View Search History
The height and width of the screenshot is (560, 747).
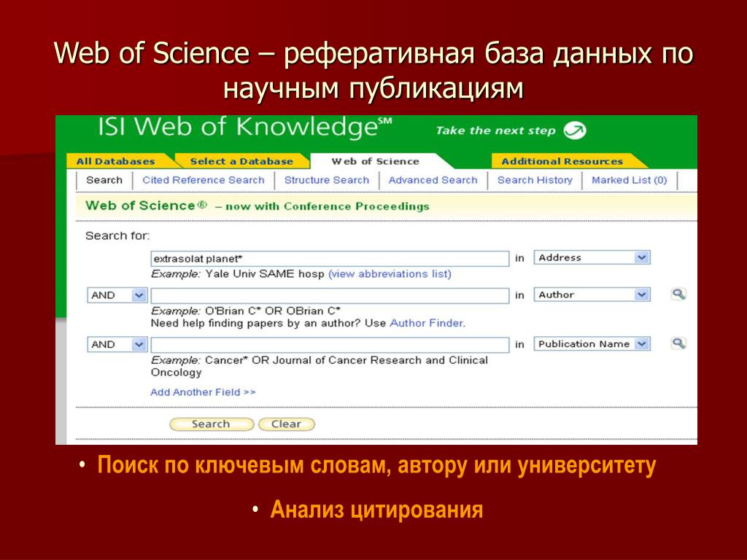(535, 180)
